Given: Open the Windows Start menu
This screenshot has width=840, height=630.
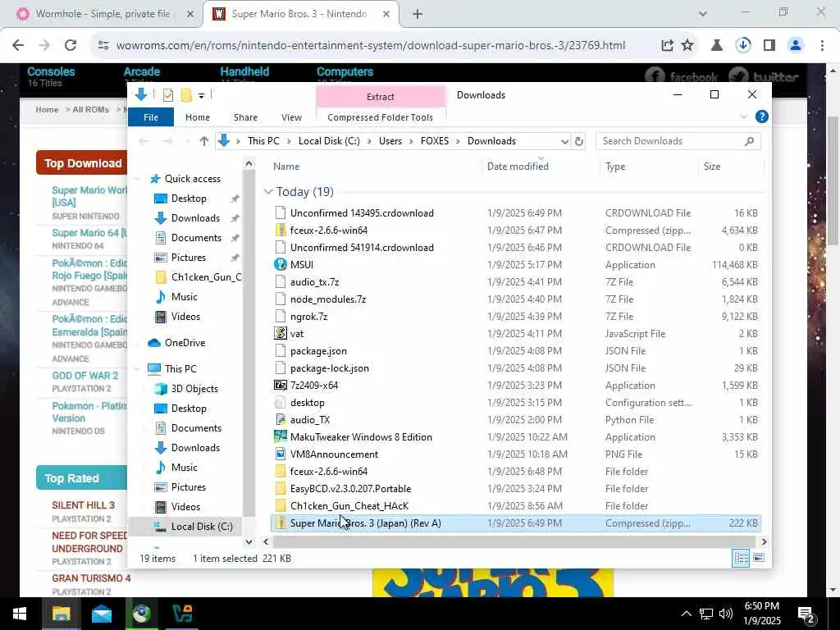Looking at the screenshot, I should click(20, 614).
